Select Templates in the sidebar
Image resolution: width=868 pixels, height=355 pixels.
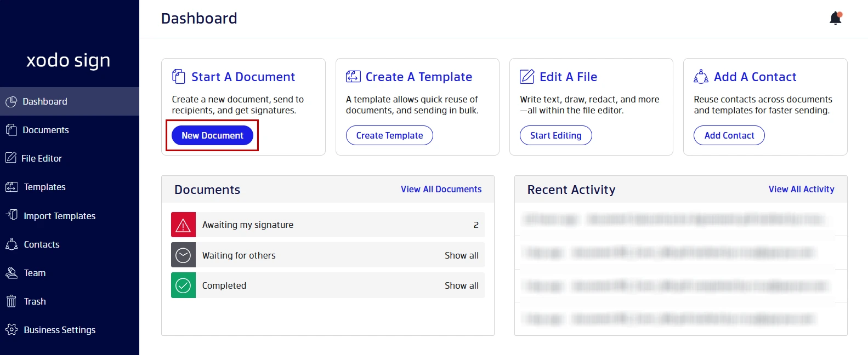[x=70, y=187]
